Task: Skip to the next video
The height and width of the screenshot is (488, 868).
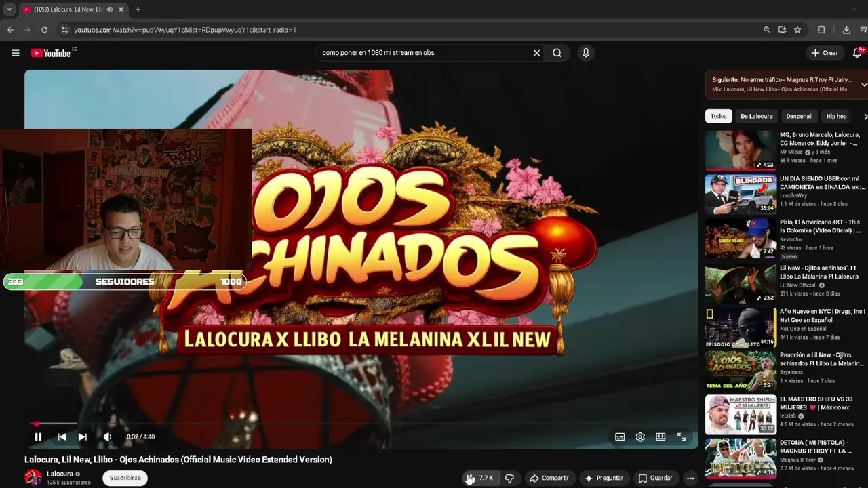Action: coord(82,437)
